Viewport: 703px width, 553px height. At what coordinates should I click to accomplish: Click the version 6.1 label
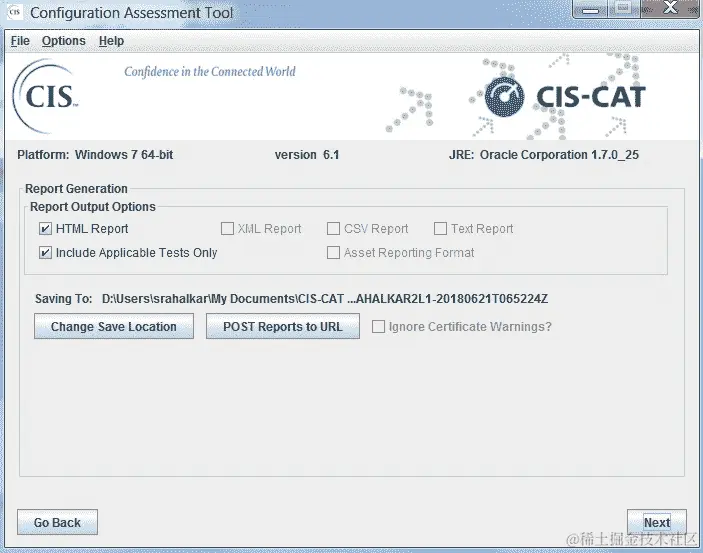coord(307,155)
